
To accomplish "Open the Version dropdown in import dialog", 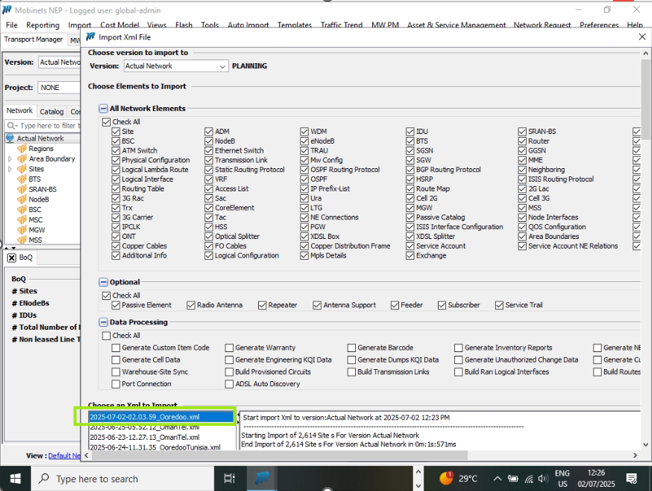I will [x=222, y=66].
